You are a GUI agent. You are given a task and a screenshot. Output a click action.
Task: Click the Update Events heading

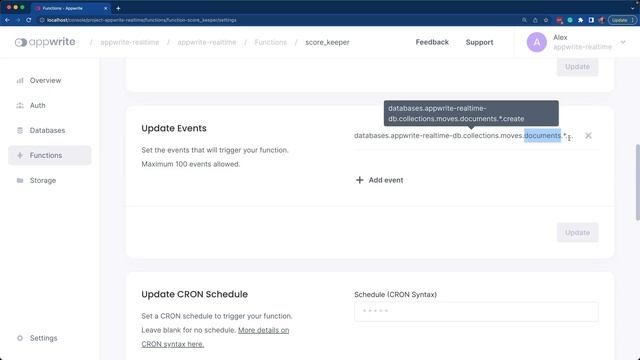click(174, 128)
